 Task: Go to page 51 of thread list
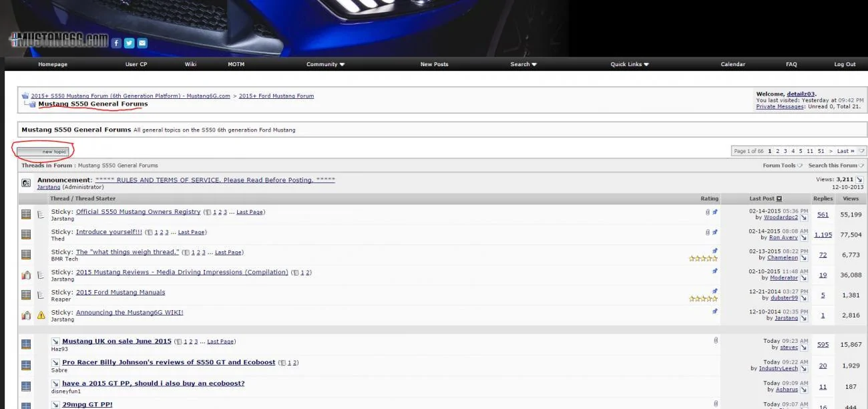821,151
